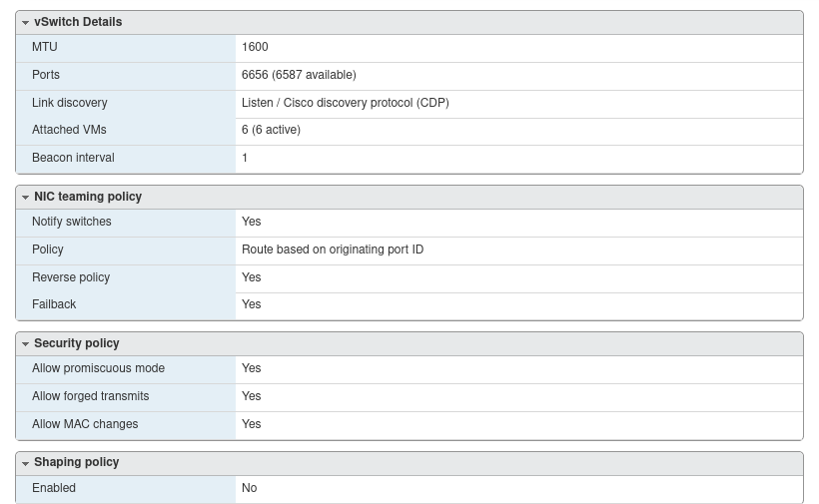Click the Shaping policy header title
This screenshot has width=819, height=504.
77,462
